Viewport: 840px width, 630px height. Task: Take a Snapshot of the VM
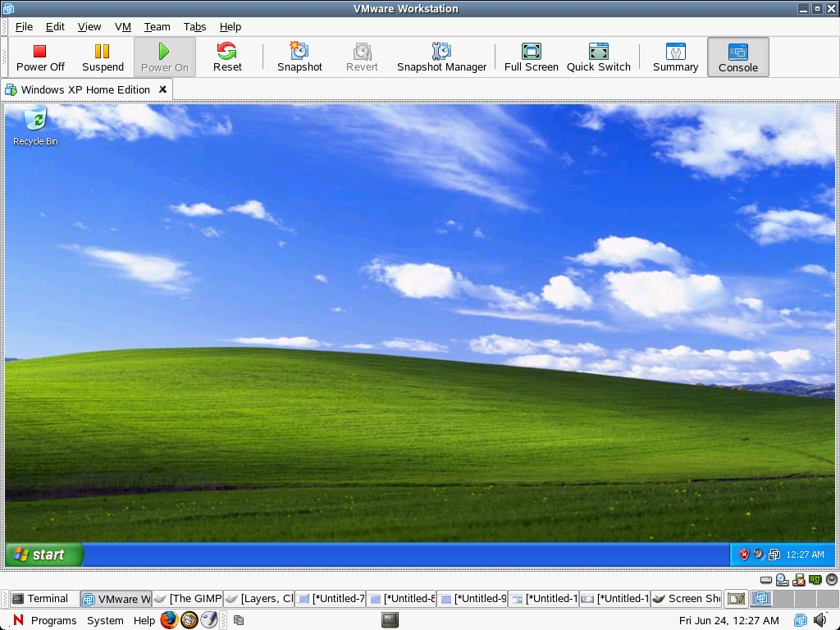coord(299,57)
